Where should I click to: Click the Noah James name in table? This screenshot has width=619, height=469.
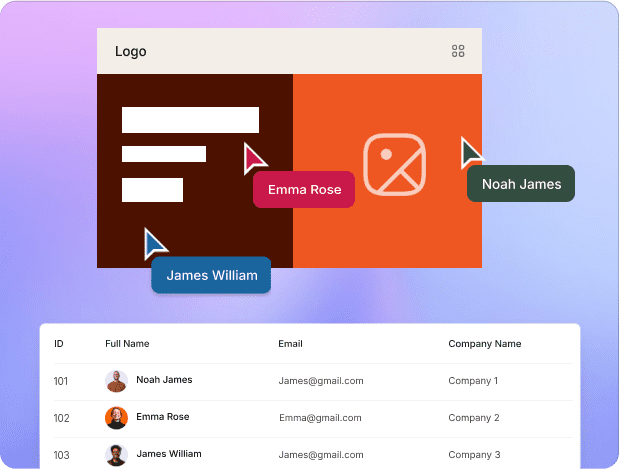pyautogui.click(x=164, y=380)
